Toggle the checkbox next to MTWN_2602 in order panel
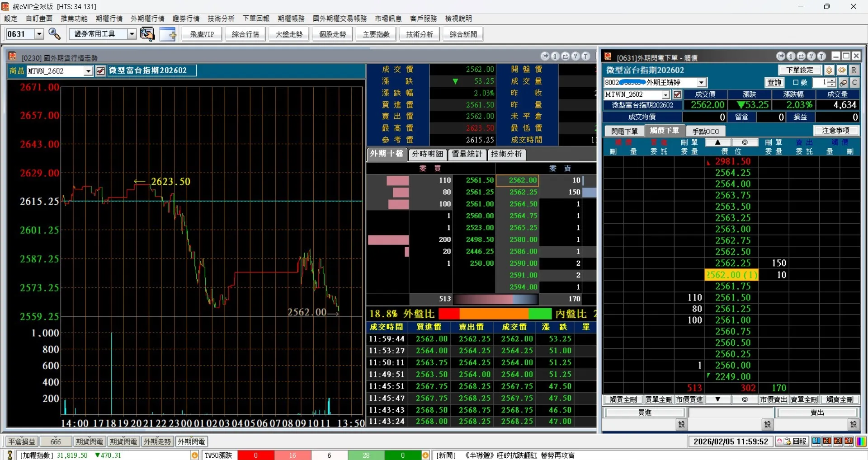This screenshot has height=460, width=868. point(677,94)
